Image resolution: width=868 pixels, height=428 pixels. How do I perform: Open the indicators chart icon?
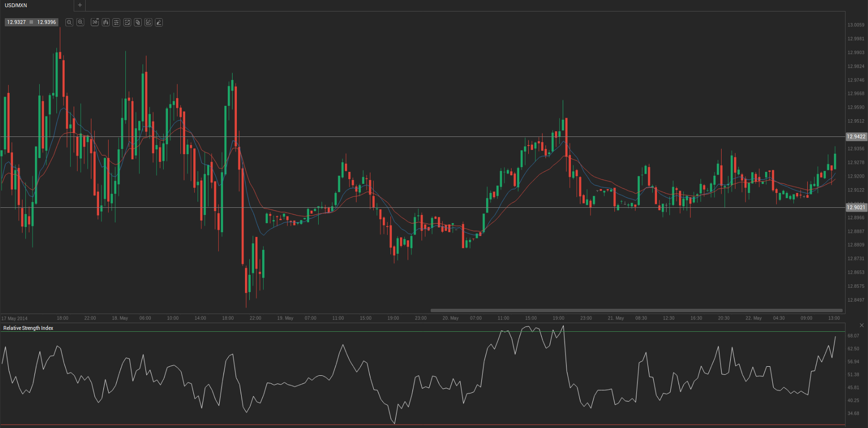tap(127, 23)
